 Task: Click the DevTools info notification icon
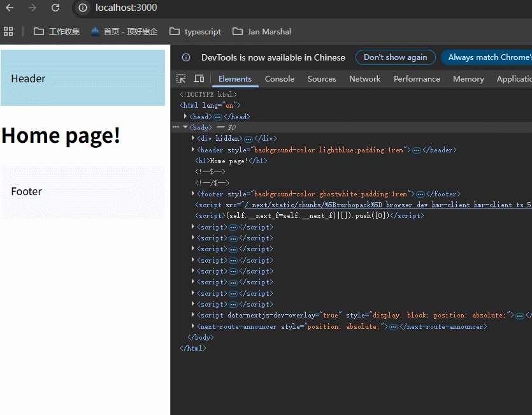(x=186, y=57)
